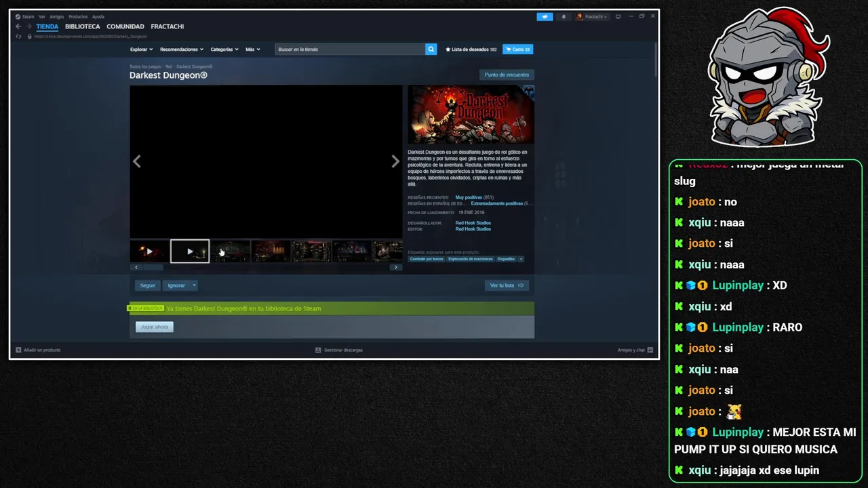Click Gestionar descargas in bottom bar

(343, 350)
